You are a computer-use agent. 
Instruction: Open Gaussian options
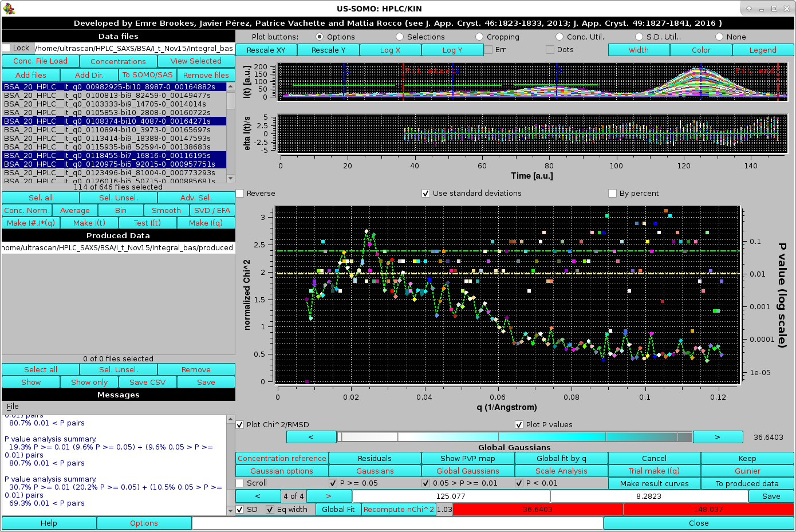pyautogui.click(x=281, y=470)
